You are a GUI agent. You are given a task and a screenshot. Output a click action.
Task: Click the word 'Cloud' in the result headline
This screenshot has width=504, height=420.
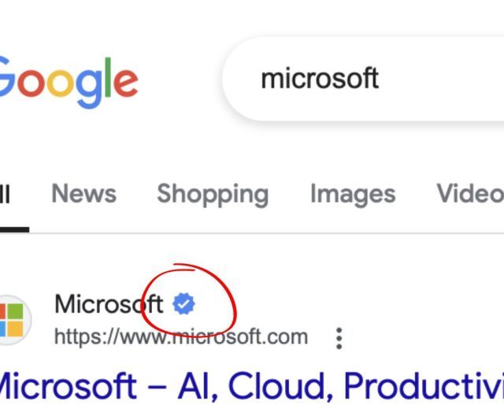[276, 385]
